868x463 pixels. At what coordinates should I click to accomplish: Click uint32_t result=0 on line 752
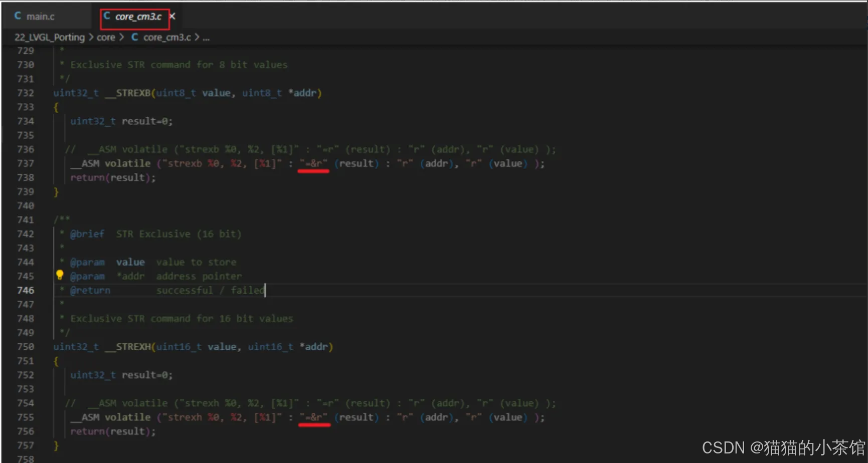121,375
